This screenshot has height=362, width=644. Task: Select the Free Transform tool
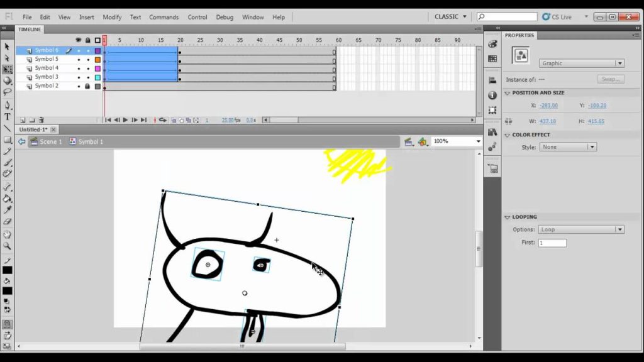click(x=7, y=69)
